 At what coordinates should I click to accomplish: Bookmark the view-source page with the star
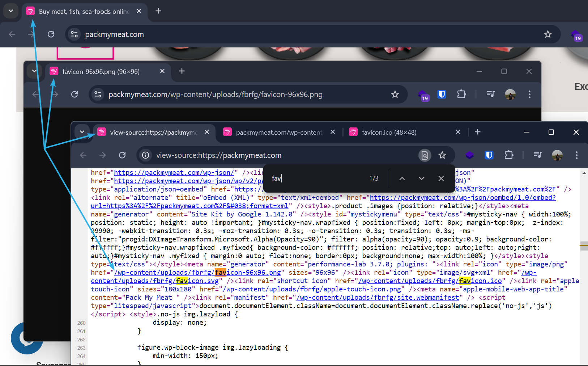tap(442, 155)
